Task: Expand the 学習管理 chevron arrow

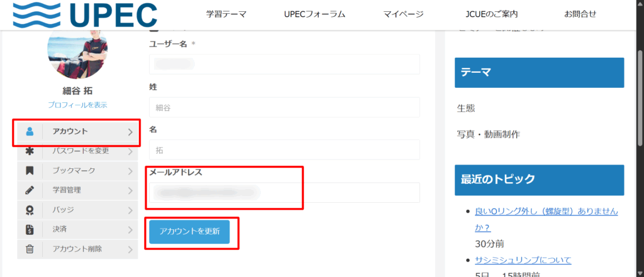Action: 130,190
